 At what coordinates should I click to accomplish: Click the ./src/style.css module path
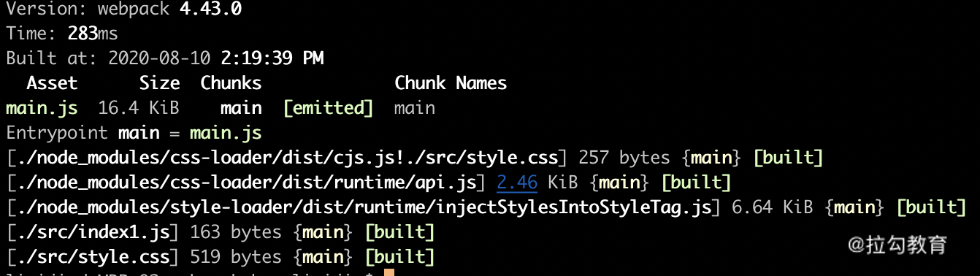[93, 257]
